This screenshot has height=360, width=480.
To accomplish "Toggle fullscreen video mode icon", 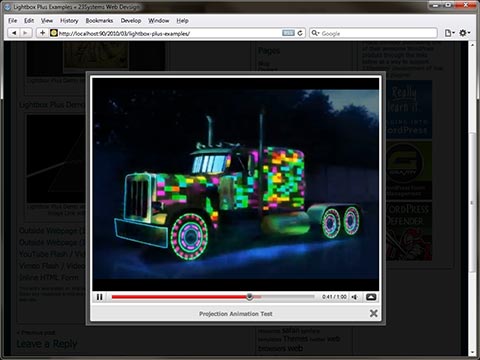I will click(371, 297).
